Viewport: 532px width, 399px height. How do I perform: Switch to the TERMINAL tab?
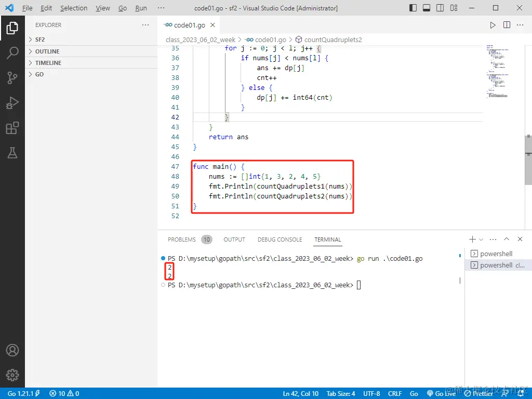(327, 240)
